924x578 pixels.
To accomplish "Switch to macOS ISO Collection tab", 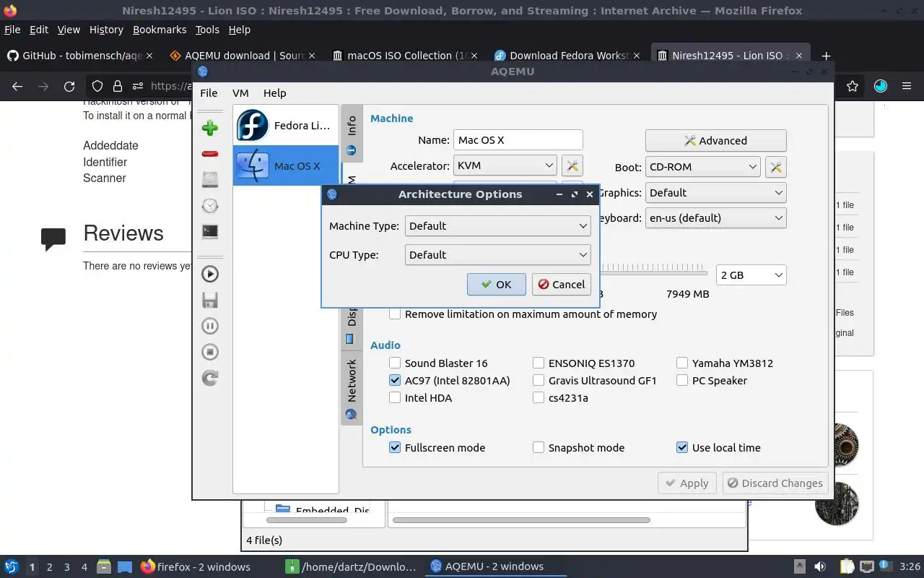I will click(404, 56).
